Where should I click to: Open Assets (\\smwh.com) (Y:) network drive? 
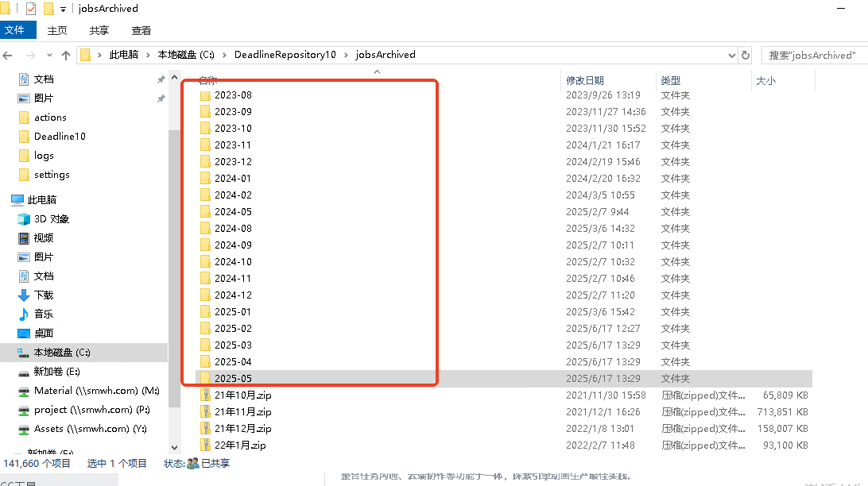90,429
